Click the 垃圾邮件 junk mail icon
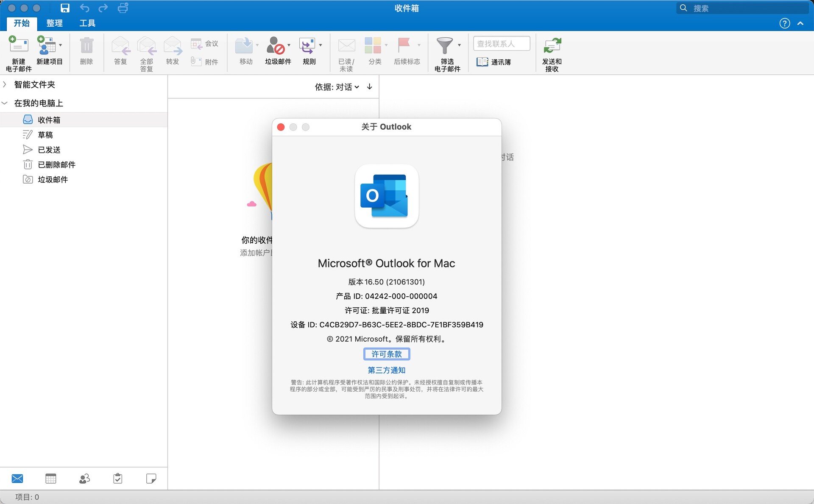 tap(276, 45)
